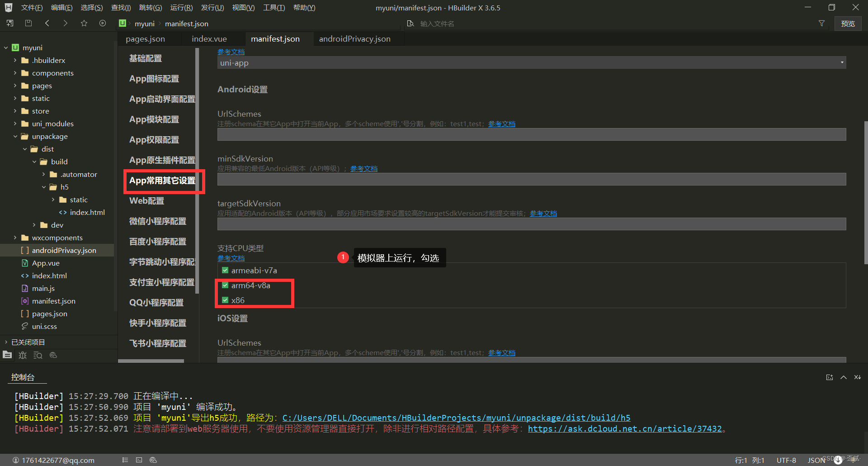The height and width of the screenshot is (466, 868).
Task: Switch to the index.vue tab
Action: point(209,39)
